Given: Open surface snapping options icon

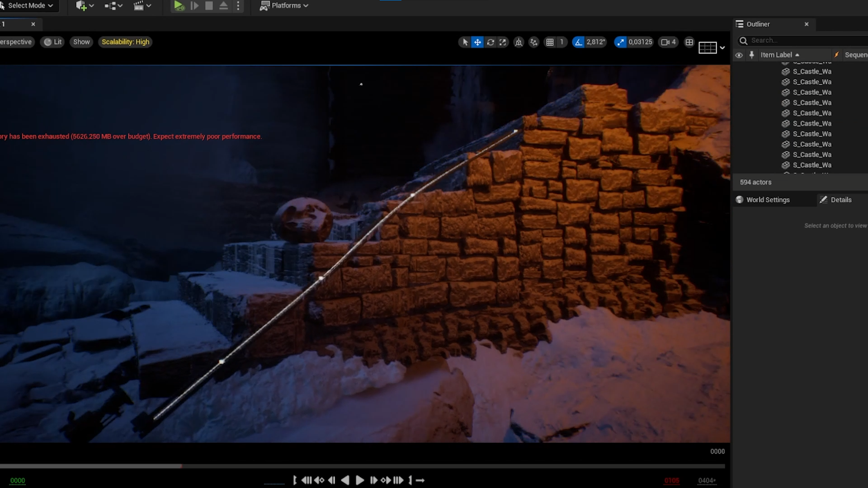Looking at the screenshot, I should click(534, 42).
